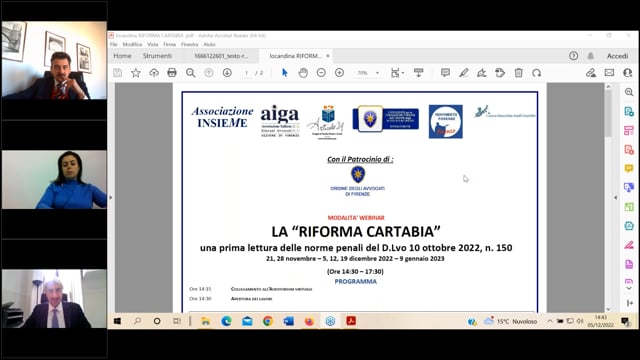Print the document using printer icon

tap(172, 73)
